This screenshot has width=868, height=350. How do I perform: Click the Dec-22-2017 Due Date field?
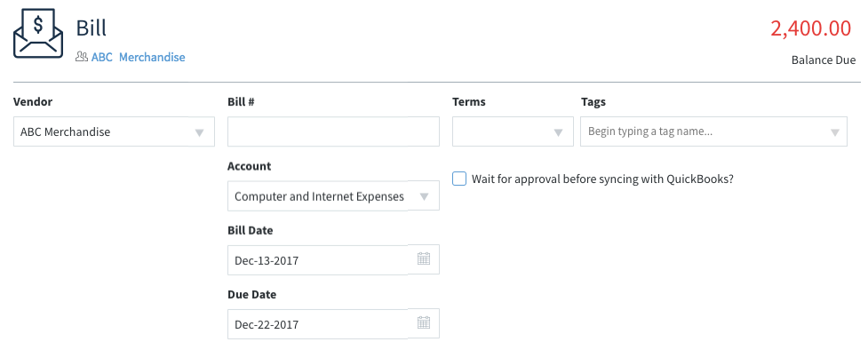[x=318, y=324]
